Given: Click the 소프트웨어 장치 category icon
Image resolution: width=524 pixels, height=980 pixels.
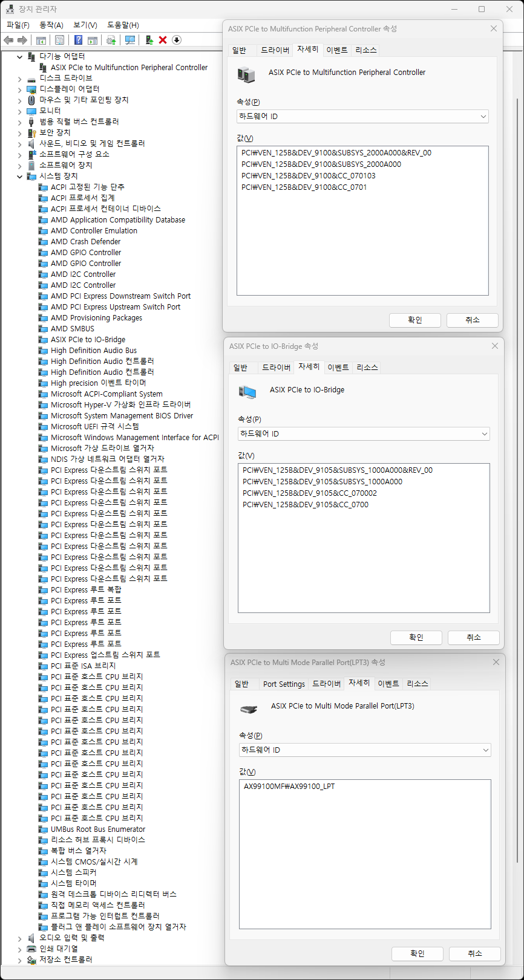Looking at the screenshot, I should pyautogui.click(x=31, y=165).
